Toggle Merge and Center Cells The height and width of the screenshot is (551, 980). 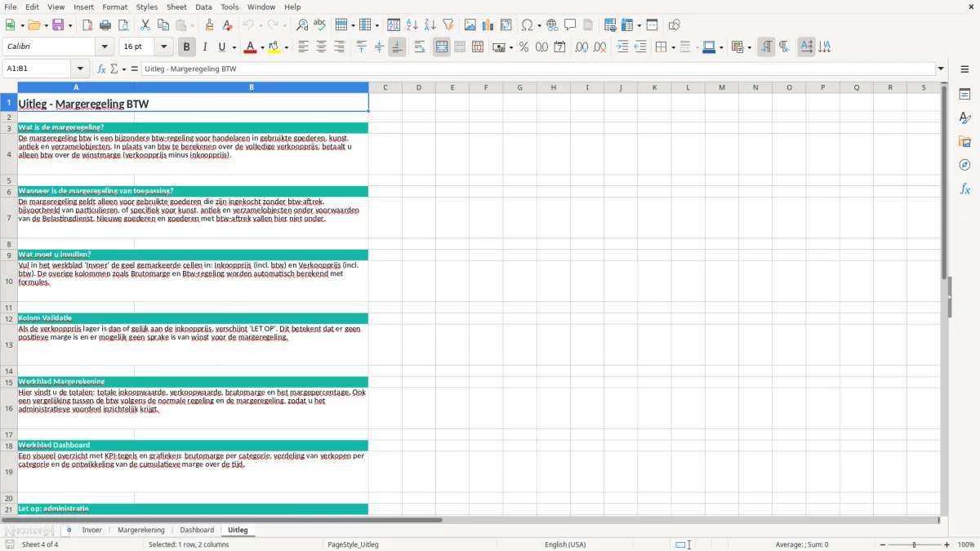(x=442, y=47)
